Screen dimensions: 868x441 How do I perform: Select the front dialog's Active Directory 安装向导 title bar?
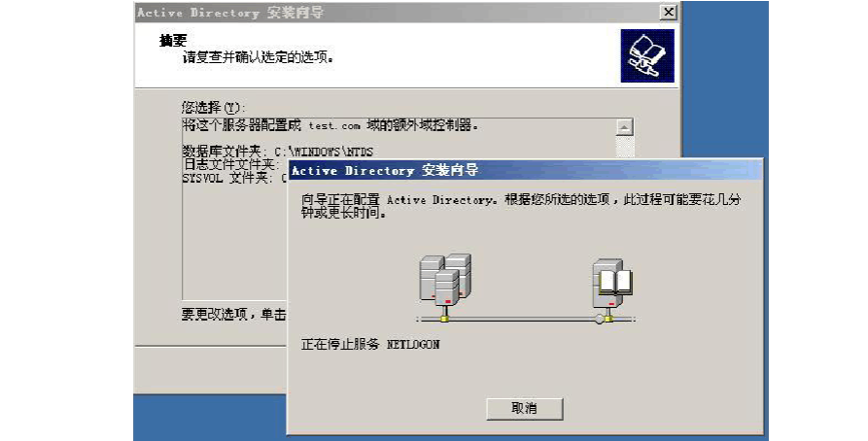tap(525, 170)
